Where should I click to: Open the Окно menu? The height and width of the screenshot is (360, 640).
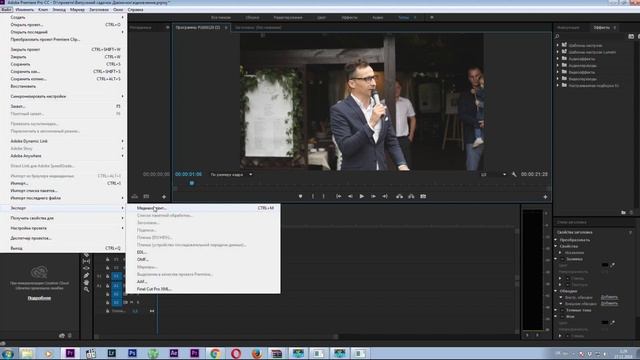click(x=118, y=9)
